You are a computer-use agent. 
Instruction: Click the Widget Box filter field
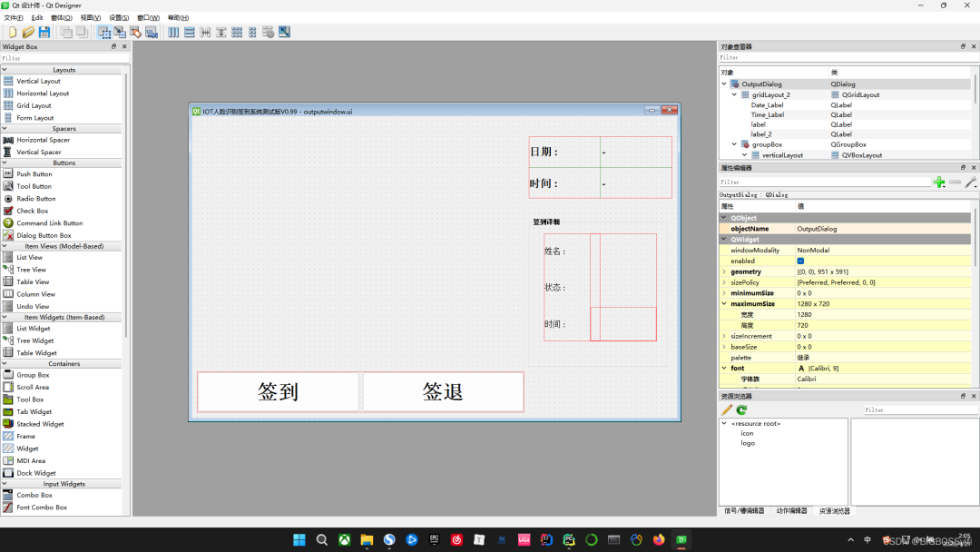(x=64, y=58)
